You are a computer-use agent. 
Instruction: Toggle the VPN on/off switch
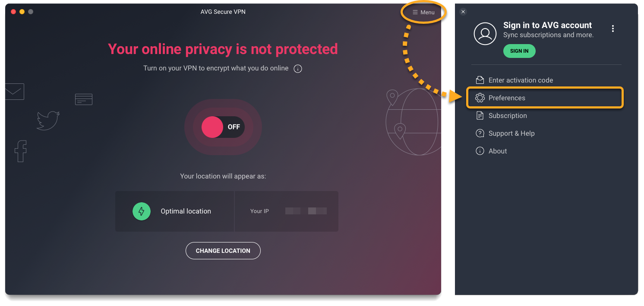tap(223, 127)
